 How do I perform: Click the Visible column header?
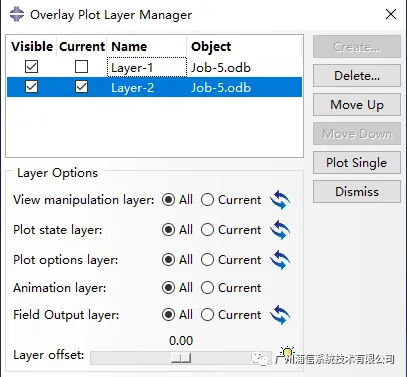(32, 46)
